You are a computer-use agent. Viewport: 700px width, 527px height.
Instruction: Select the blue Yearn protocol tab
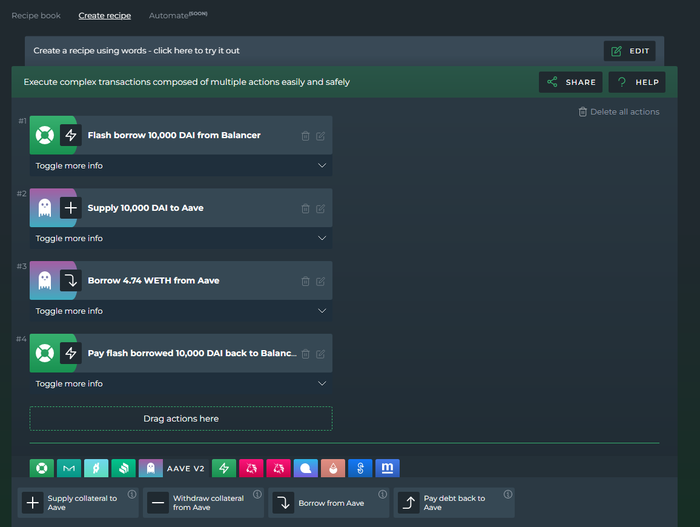pos(360,468)
